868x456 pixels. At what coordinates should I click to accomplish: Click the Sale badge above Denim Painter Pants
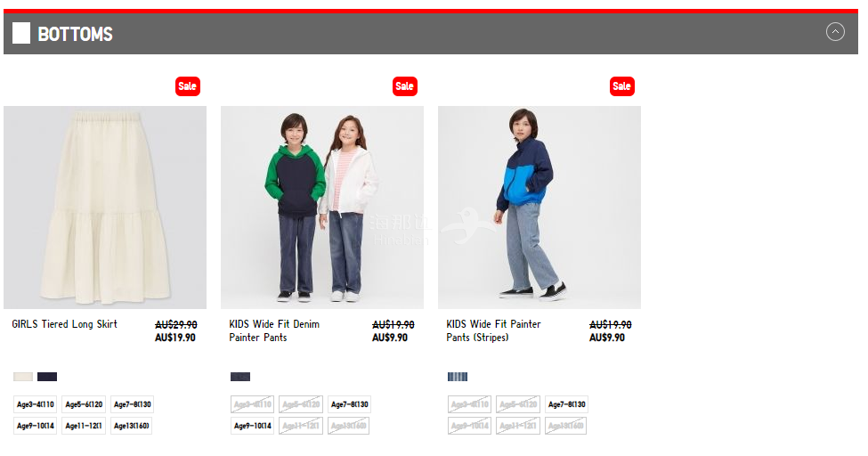[405, 86]
